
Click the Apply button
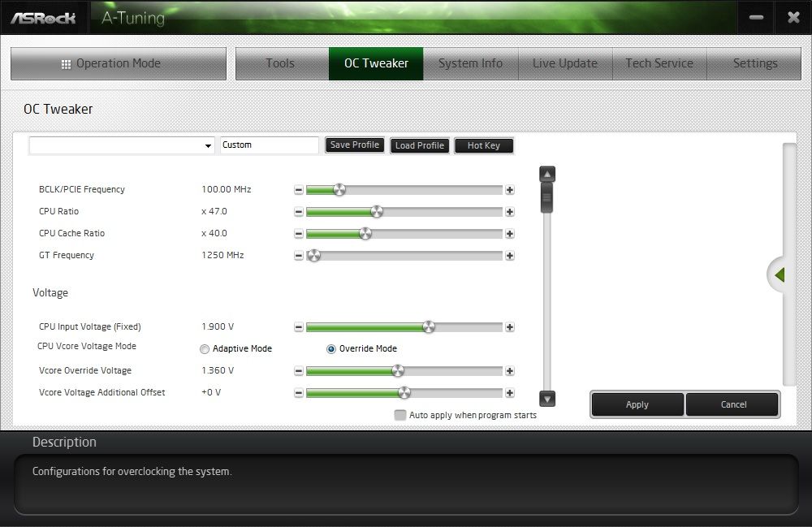[637, 405]
